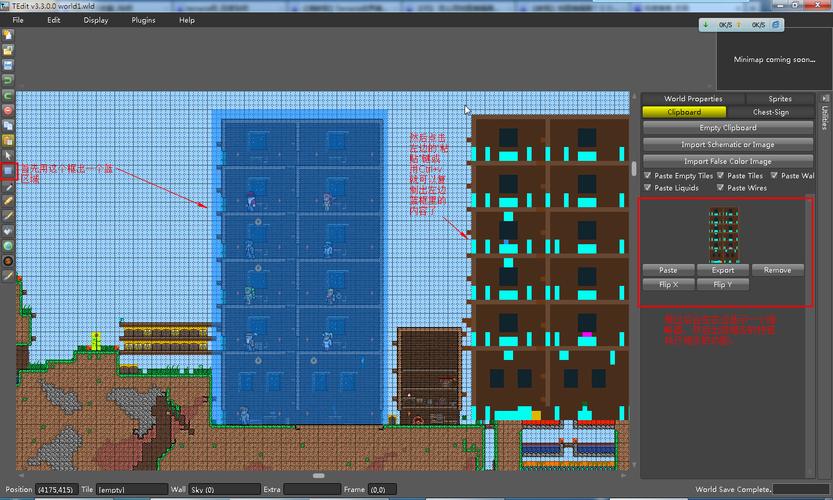Click the Copy selection icon
Screen dimensions: 833x500
click(x=8, y=126)
